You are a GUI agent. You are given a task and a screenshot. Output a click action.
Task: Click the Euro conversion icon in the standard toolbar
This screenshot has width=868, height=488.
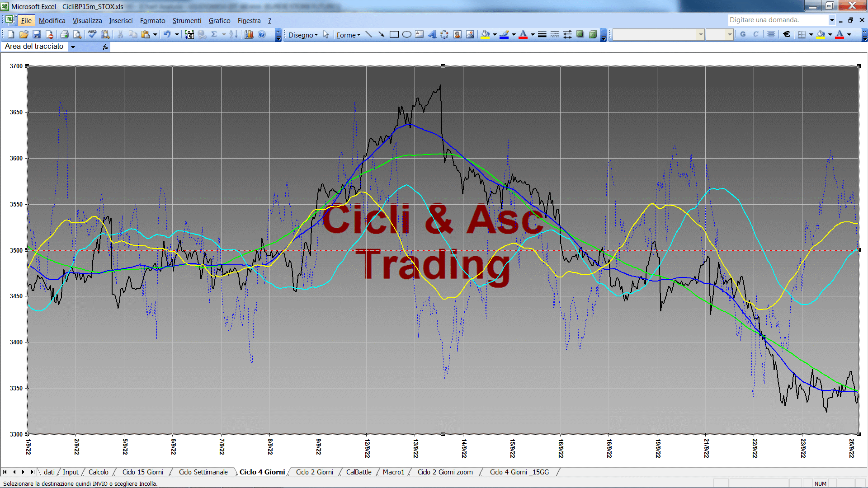click(189, 34)
